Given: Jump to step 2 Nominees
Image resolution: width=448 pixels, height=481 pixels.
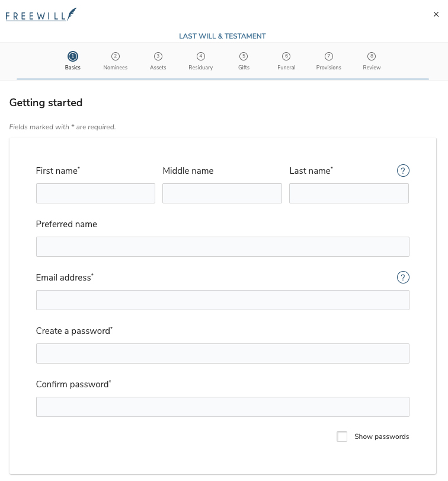Looking at the screenshot, I should tap(116, 60).
